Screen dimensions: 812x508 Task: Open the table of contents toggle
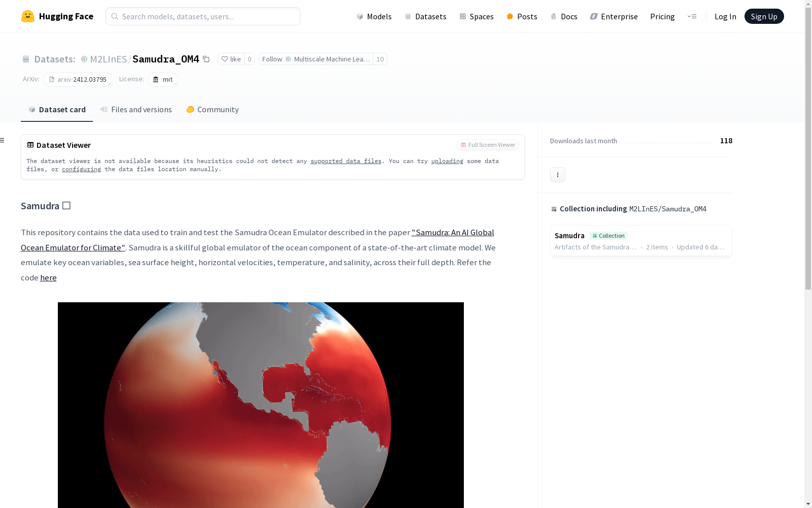click(3, 140)
